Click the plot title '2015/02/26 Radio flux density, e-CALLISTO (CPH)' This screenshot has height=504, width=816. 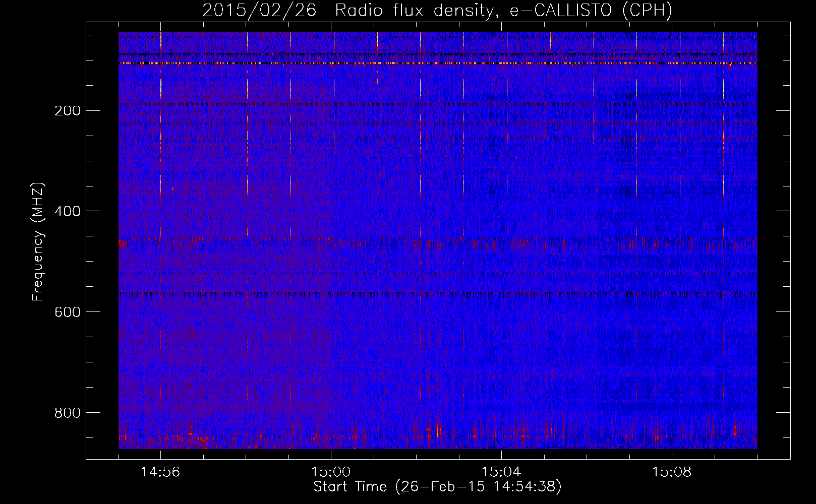click(x=437, y=11)
